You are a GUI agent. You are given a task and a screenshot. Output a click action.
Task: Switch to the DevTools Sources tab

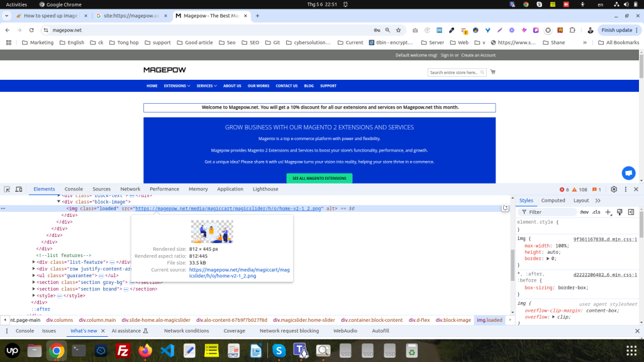pos(101,189)
